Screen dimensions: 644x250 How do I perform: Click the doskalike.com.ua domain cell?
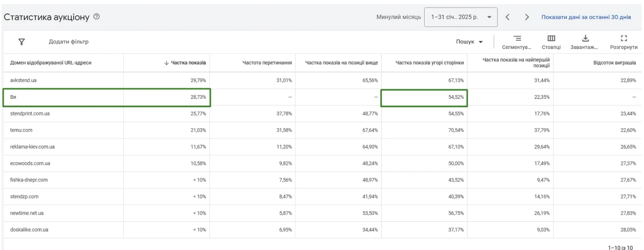tap(29, 229)
